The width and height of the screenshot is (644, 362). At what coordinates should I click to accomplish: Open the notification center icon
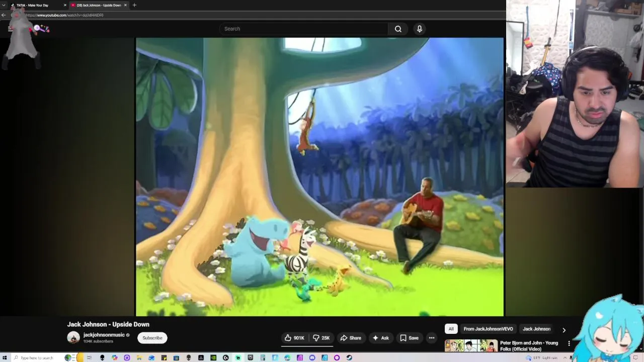635,357
